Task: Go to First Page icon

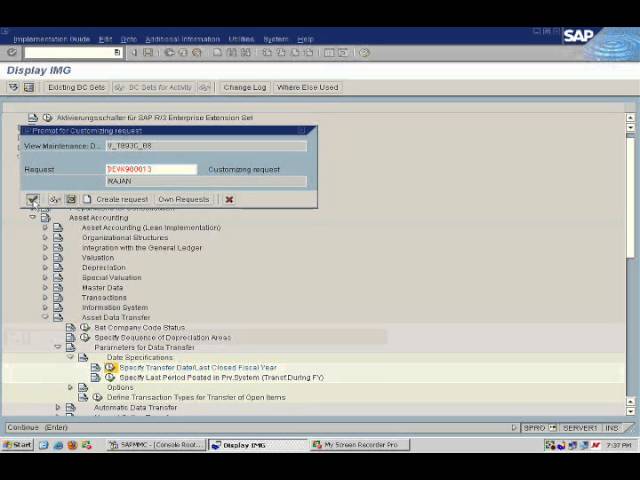Action: pyautogui.click(x=267, y=52)
